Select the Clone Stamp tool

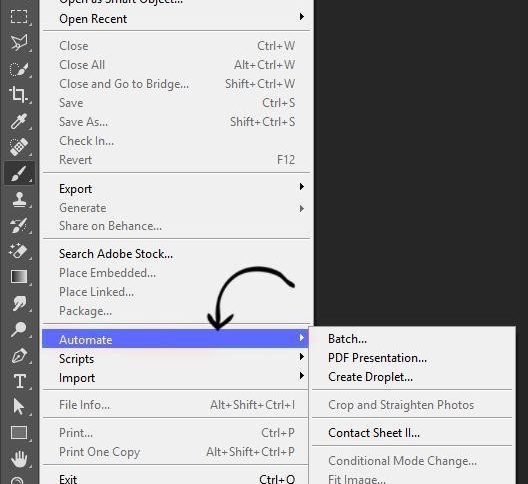tap(19, 199)
